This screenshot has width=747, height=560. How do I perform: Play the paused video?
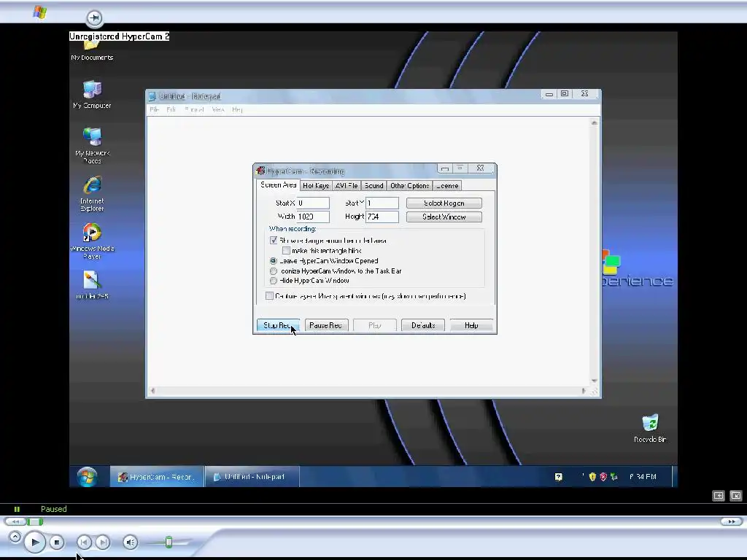pos(35,542)
